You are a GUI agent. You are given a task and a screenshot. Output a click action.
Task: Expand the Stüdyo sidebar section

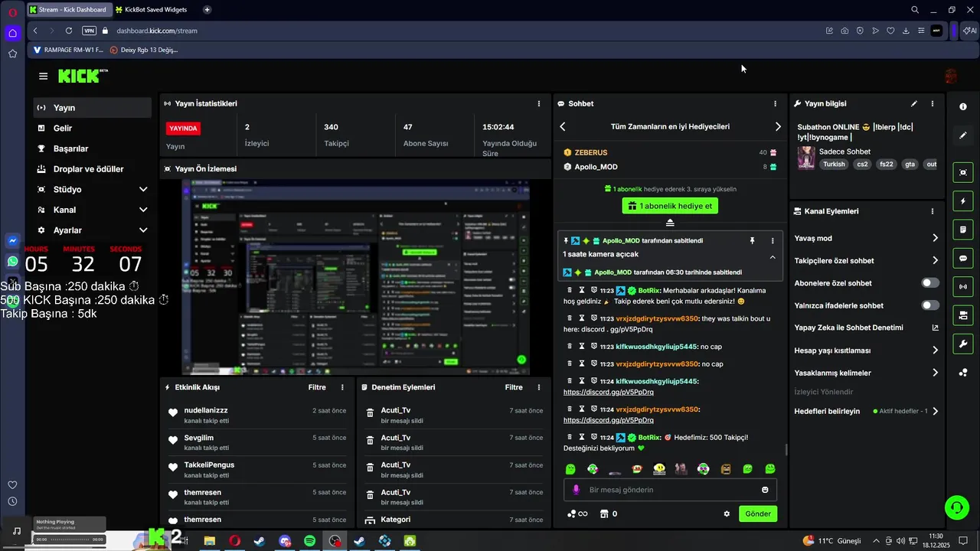click(x=143, y=189)
